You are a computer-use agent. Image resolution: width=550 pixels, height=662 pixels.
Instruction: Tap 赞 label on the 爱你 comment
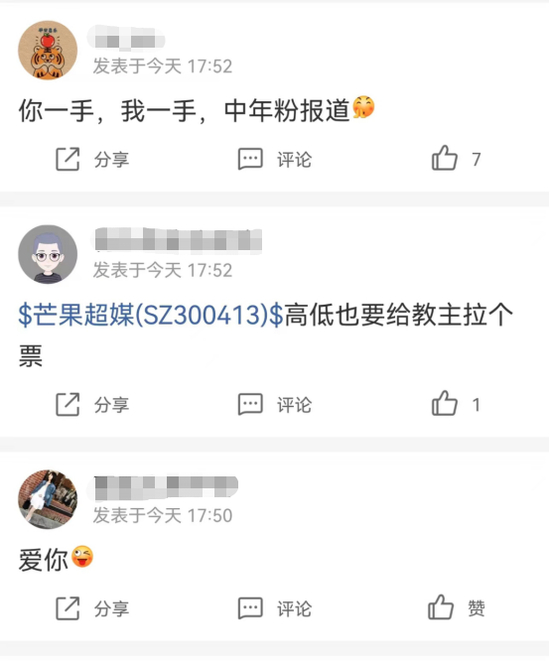(476, 608)
